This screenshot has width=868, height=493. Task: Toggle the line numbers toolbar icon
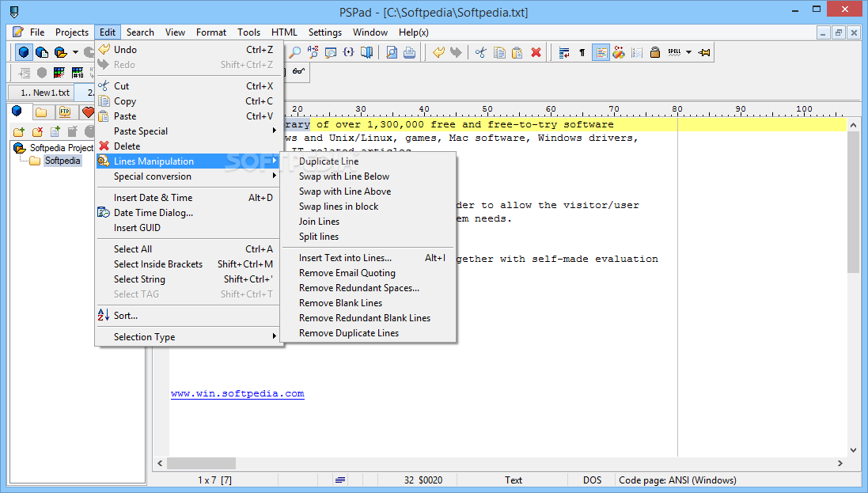637,52
